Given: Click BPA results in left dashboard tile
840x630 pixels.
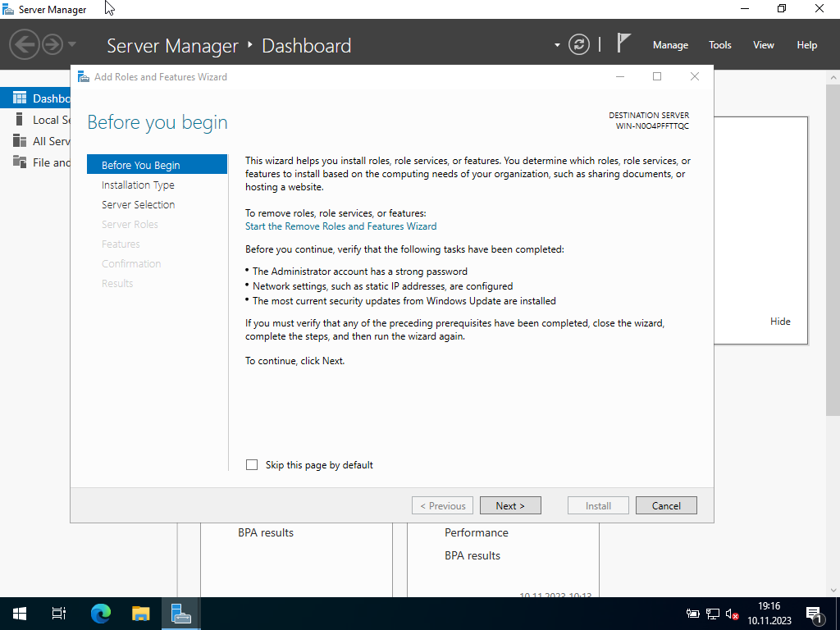Looking at the screenshot, I should [x=266, y=532].
